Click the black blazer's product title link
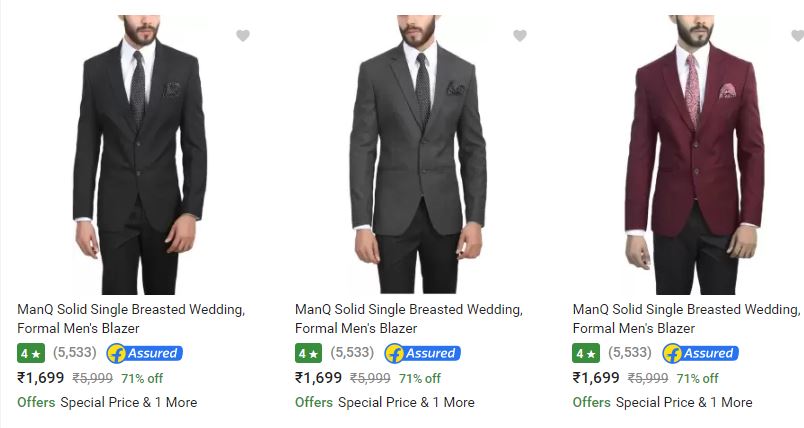This screenshot has height=428, width=804. tap(131, 318)
